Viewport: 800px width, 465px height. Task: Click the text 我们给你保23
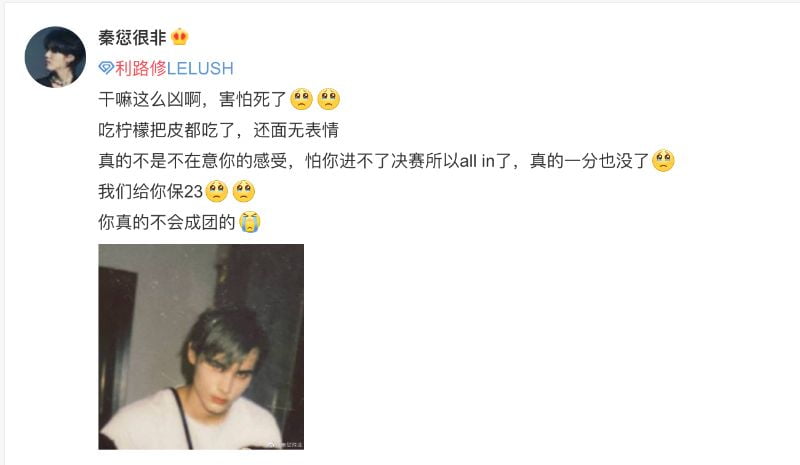coord(151,191)
